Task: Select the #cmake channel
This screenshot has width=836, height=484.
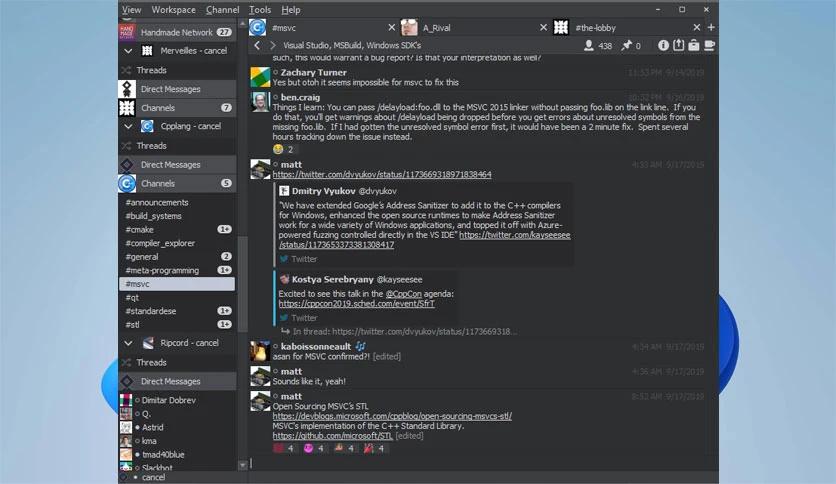Action: (177, 230)
